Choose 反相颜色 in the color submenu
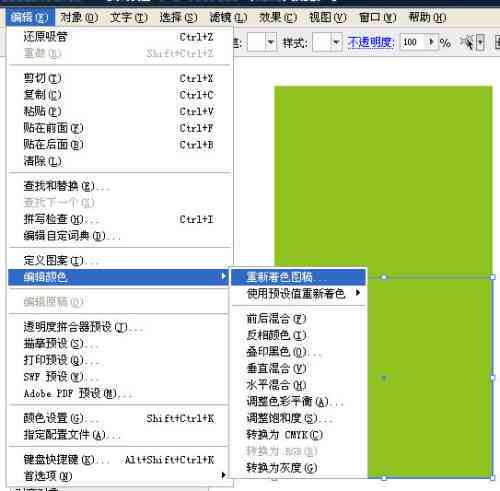 [x=299, y=335]
